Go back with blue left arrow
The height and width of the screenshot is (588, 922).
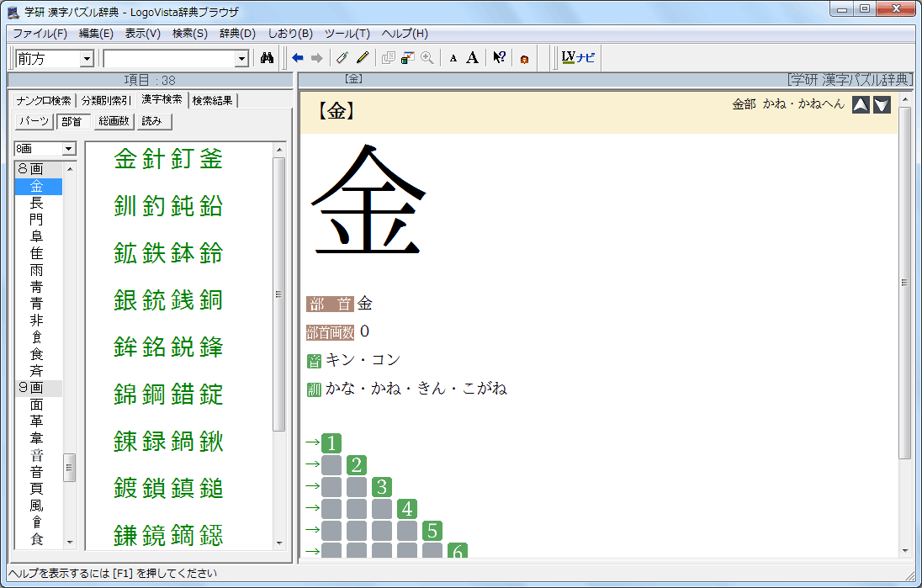298,58
